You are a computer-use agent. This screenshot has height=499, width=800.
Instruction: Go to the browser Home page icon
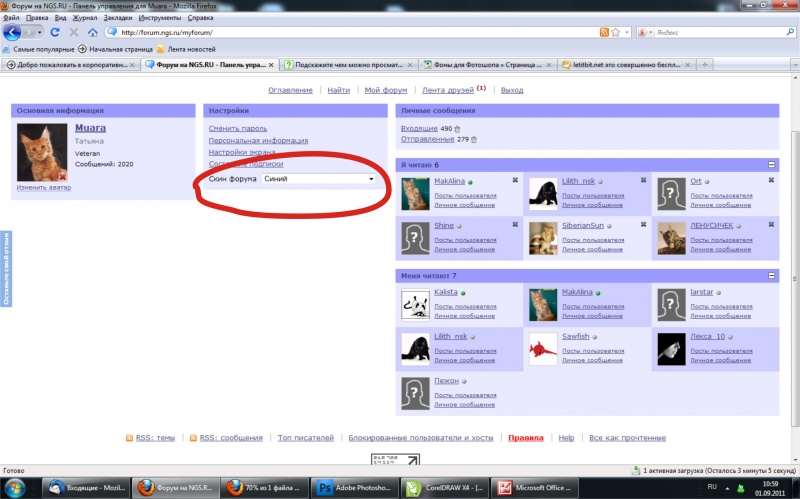93,32
